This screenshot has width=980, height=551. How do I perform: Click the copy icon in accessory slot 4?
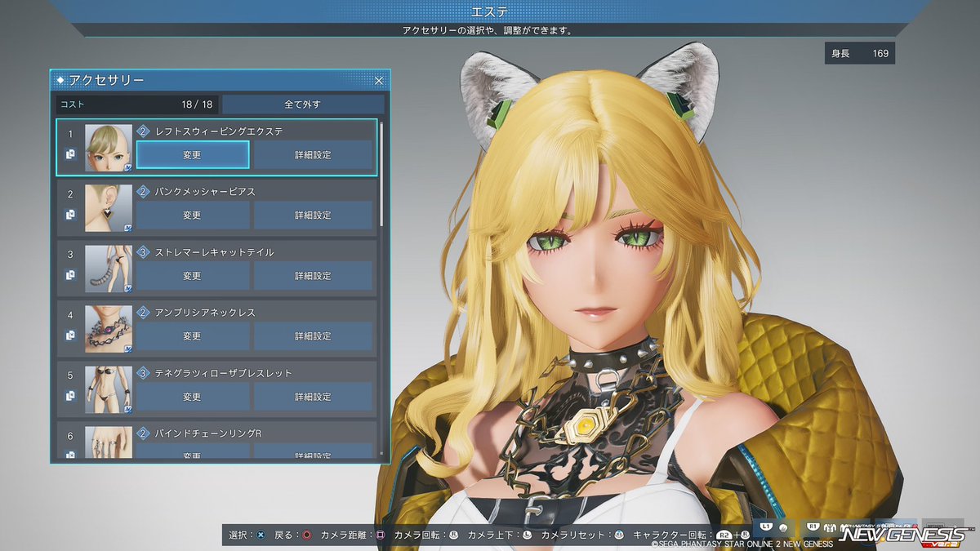coord(70,335)
